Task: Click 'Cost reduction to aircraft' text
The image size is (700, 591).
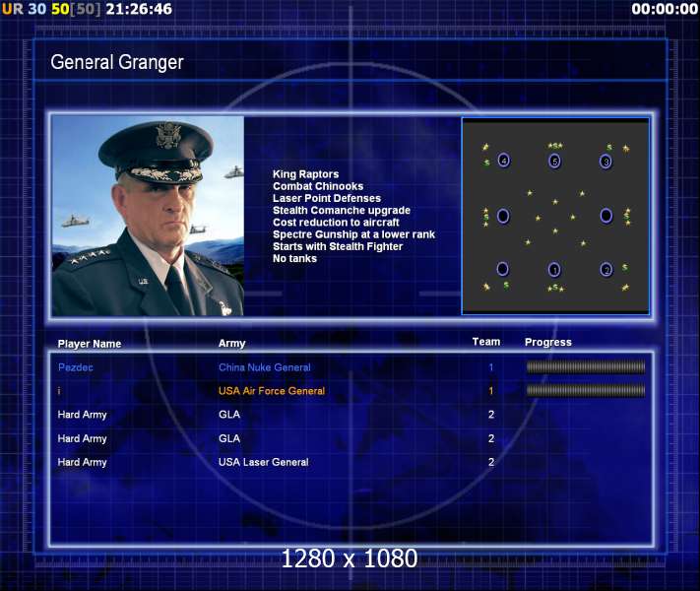Action: pos(336,223)
